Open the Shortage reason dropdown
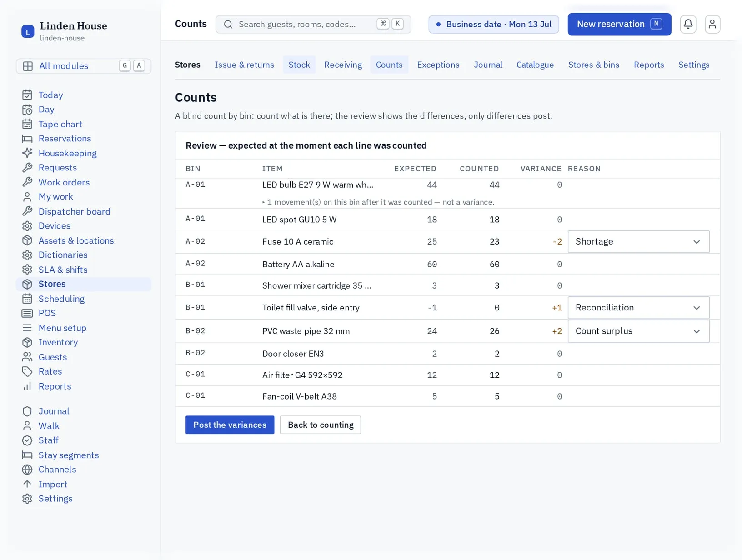This screenshot has width=742, height=560. point(638,241)
